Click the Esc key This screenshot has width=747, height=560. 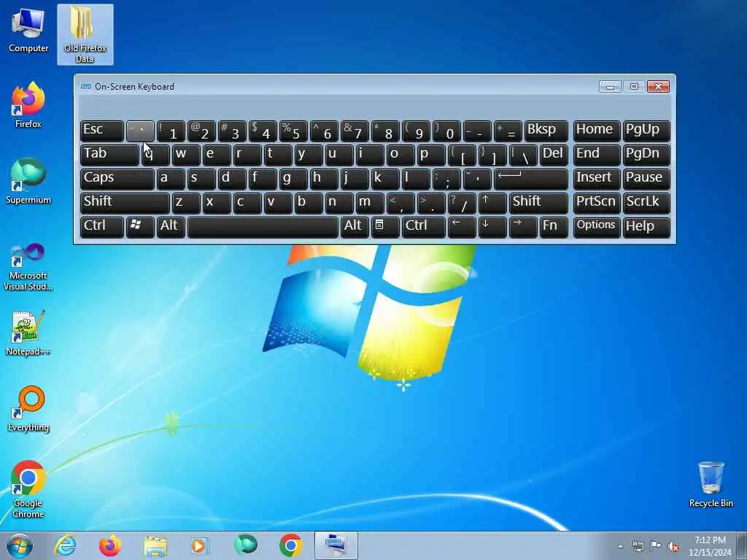(101, 131)
